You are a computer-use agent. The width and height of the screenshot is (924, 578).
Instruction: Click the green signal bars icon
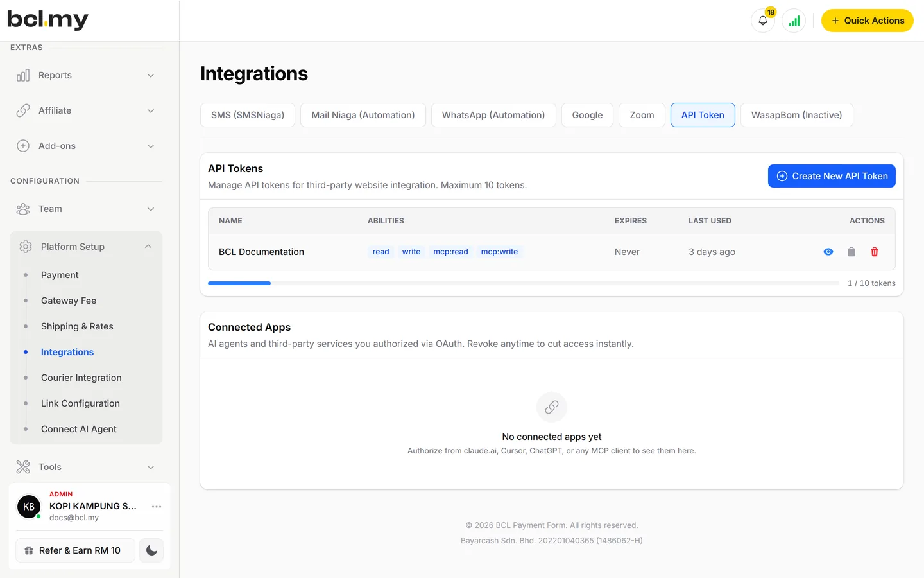tap(794, 21)
